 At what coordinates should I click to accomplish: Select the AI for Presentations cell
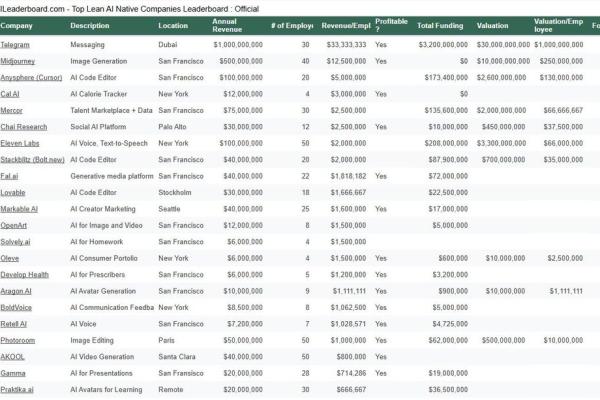[x=101, y=374]
